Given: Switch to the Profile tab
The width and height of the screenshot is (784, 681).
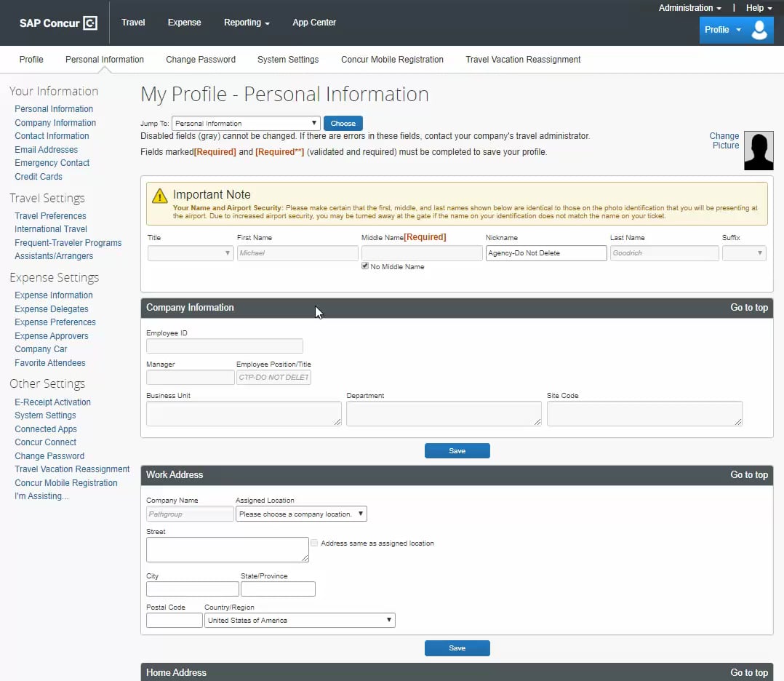Looking at the screenshot, I should 31,60.
